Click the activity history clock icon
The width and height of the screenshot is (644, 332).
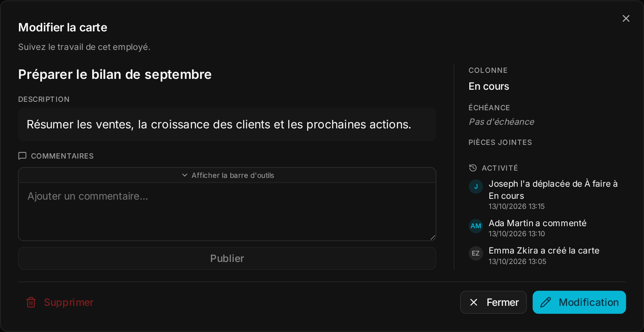473,168
